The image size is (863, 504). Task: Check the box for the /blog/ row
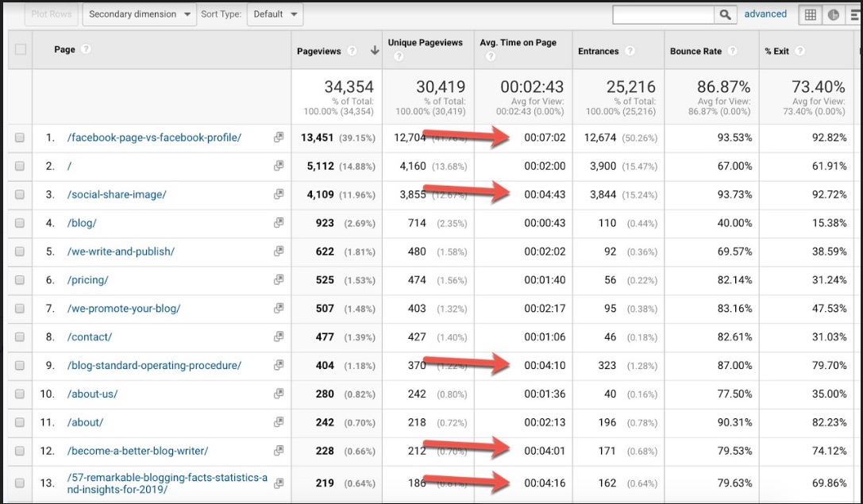20,223
